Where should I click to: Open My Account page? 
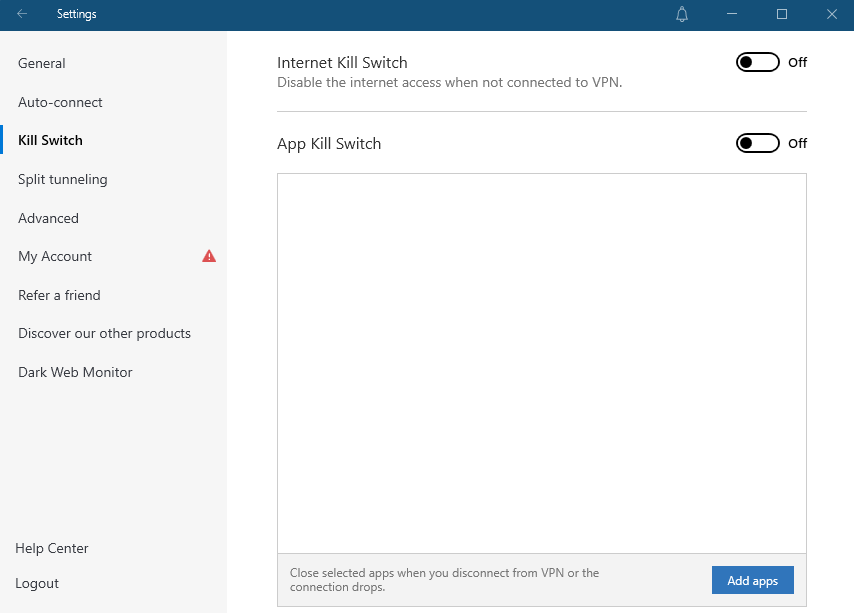click(55, 256)
